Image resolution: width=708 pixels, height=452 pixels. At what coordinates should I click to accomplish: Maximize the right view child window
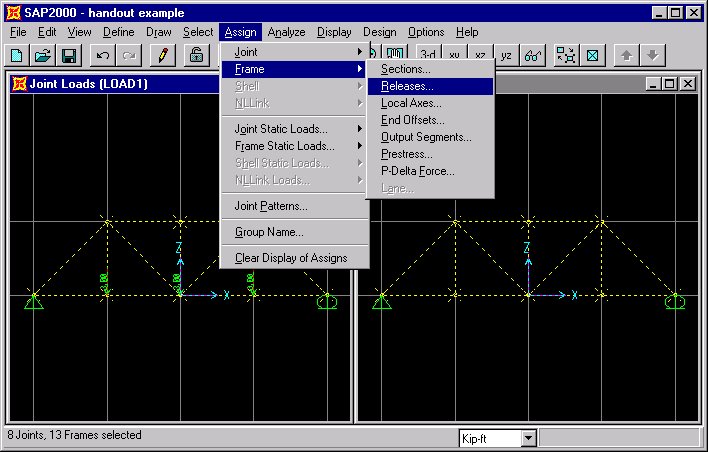(670, 84)
